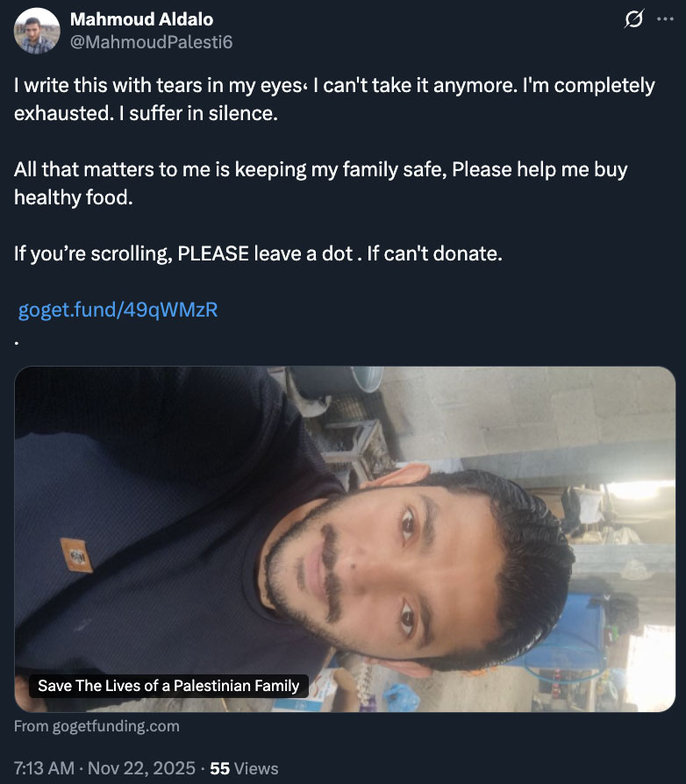The height and width of the screenshot is (784, 686).
Task: Open the Grok explain-this-post icon
Action: tap(633, 19)
